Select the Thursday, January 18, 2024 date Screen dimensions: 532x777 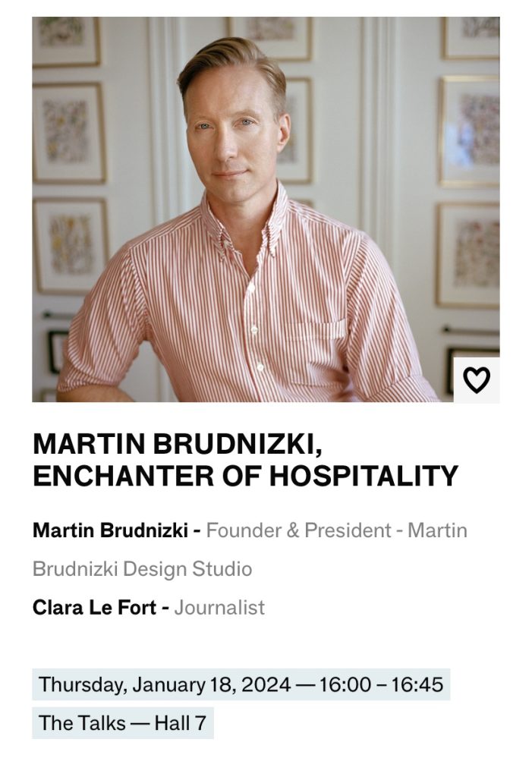click(x=165, y=684)
